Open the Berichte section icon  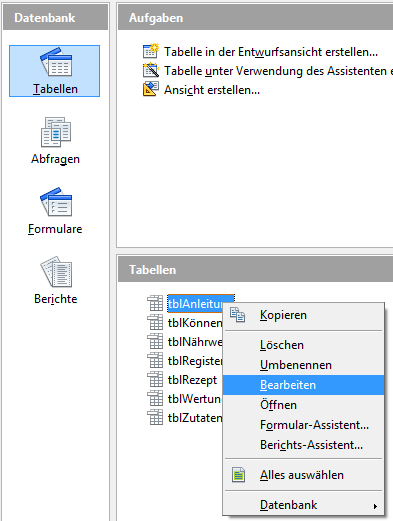(x=56, y=272)
